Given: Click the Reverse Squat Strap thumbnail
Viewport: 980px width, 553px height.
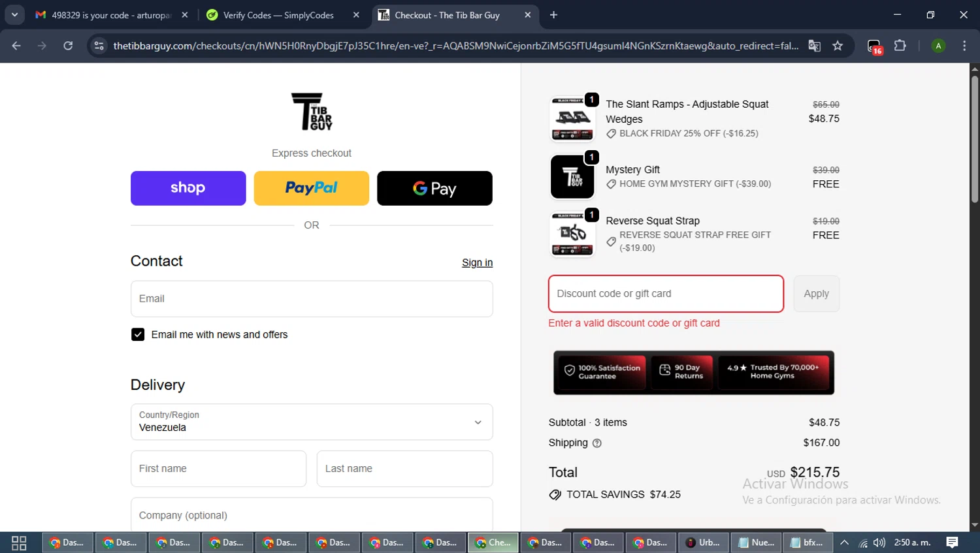Looking at the screenshot, I should 572,234.
